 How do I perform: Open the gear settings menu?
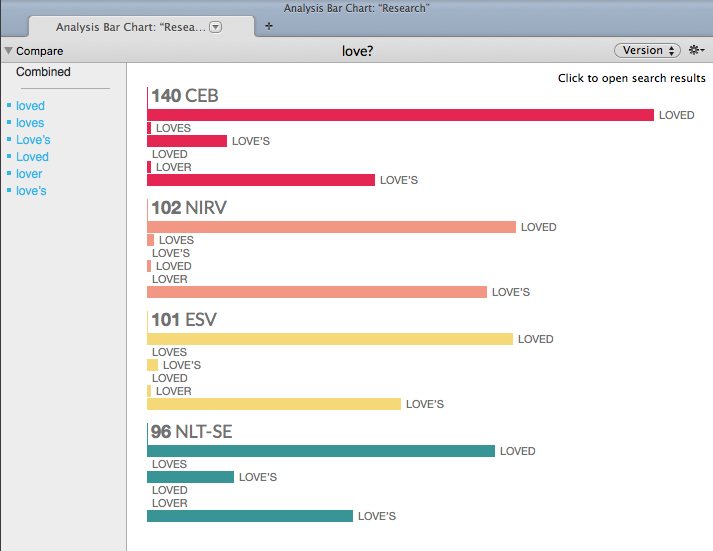(697, 50)
